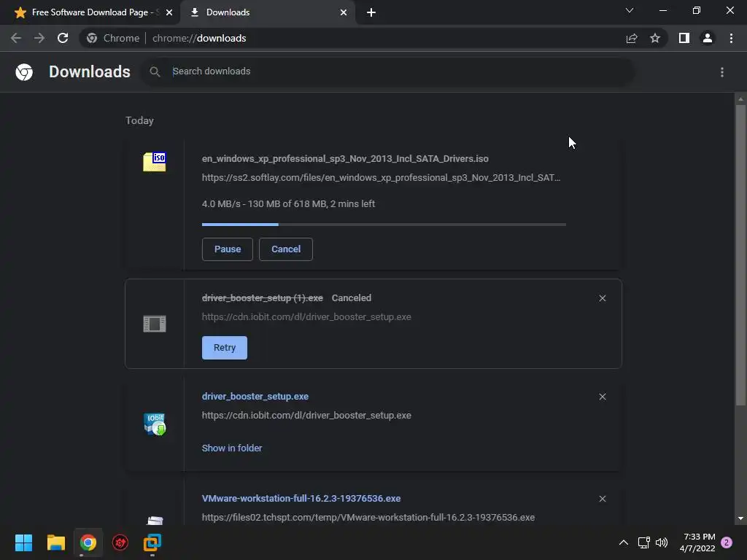
Task: Click the IObit driver booster file icon
Action: [x=155, y=424]
